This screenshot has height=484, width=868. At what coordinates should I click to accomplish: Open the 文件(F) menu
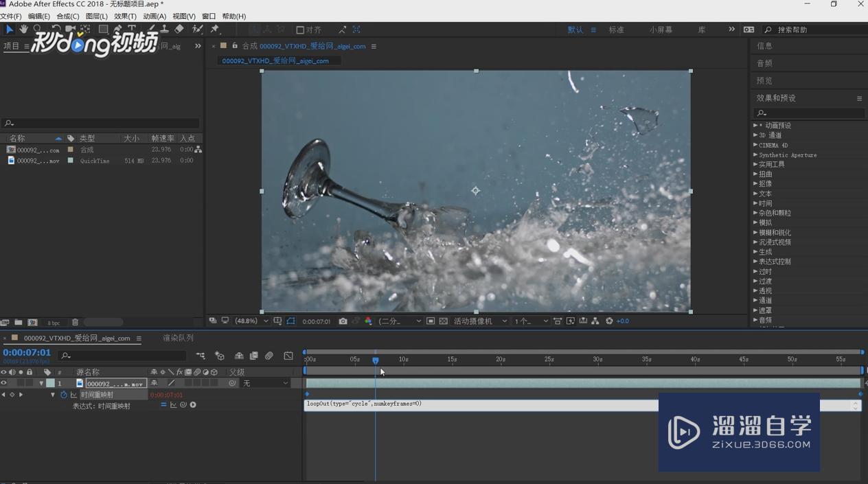click(x=11, y=16)
